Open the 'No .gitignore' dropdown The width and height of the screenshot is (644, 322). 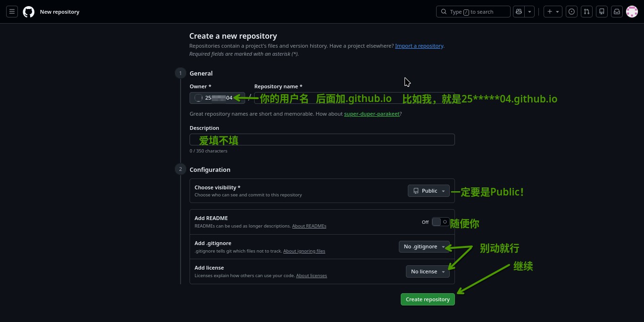click(x=424, y=246)
